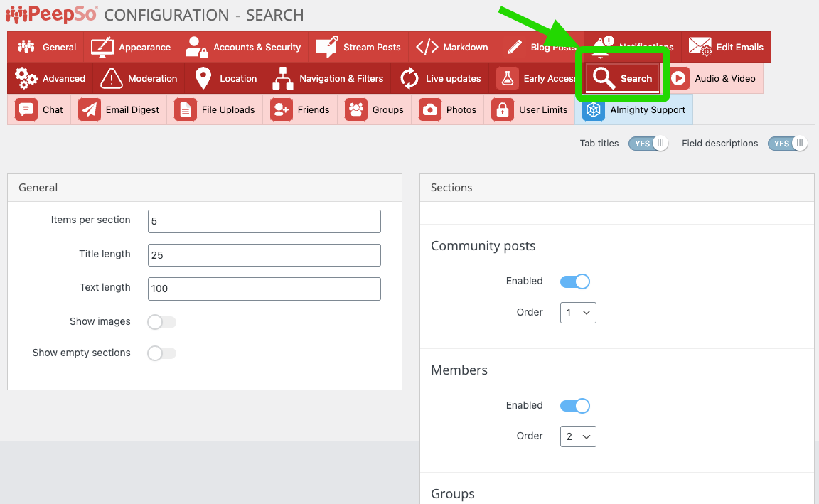Go to Navigation & Filters tab
Screen dimensions: 819x504
[328, 78]
